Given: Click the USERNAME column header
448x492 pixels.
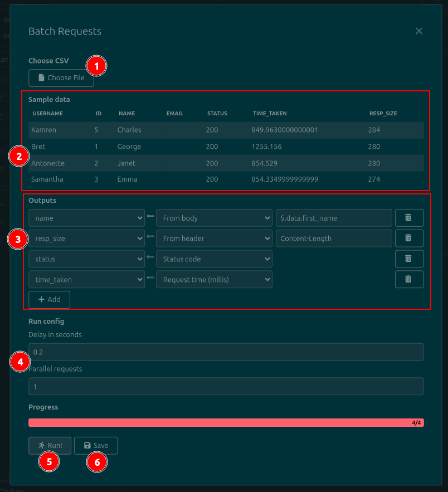Looking at the screenshot, I should coord(48,114).
